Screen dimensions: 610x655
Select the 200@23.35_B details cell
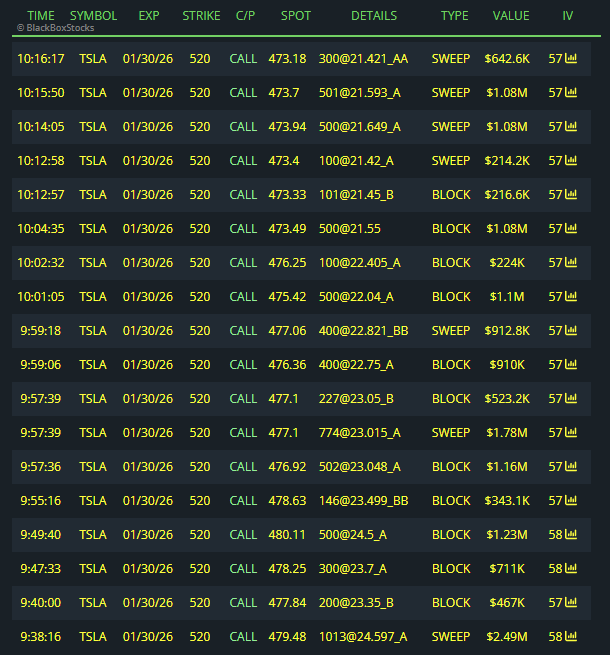point(356,602)
